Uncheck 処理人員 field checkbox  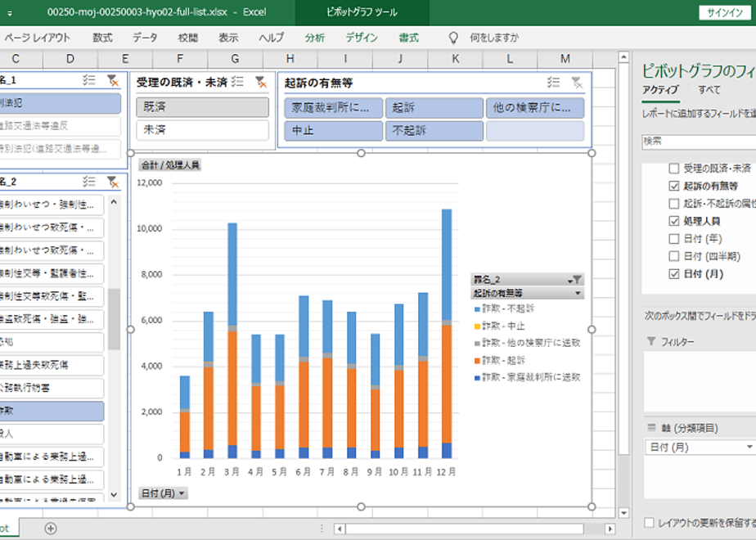coord(674,221)
